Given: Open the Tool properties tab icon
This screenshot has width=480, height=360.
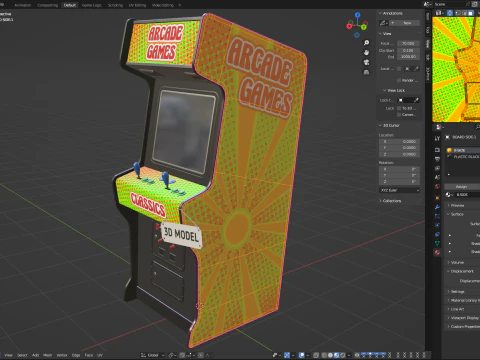Looking at the screenshot, I should 437,138.
